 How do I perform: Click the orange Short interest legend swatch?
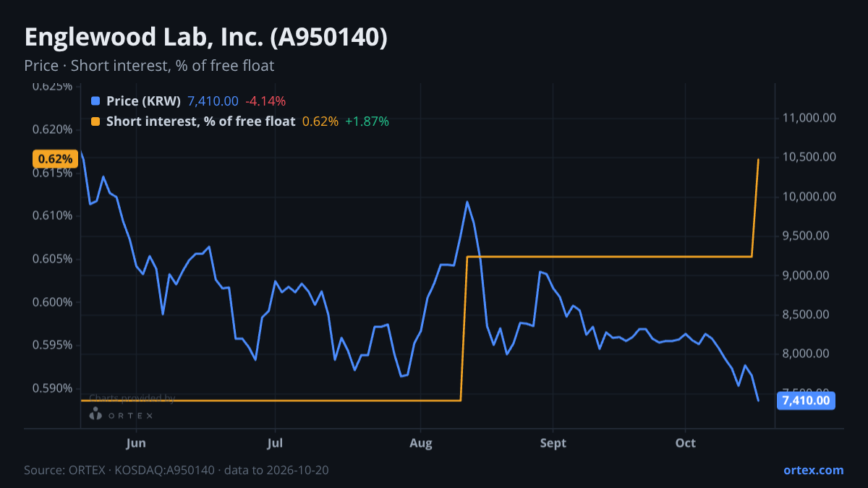pos(95,121)
